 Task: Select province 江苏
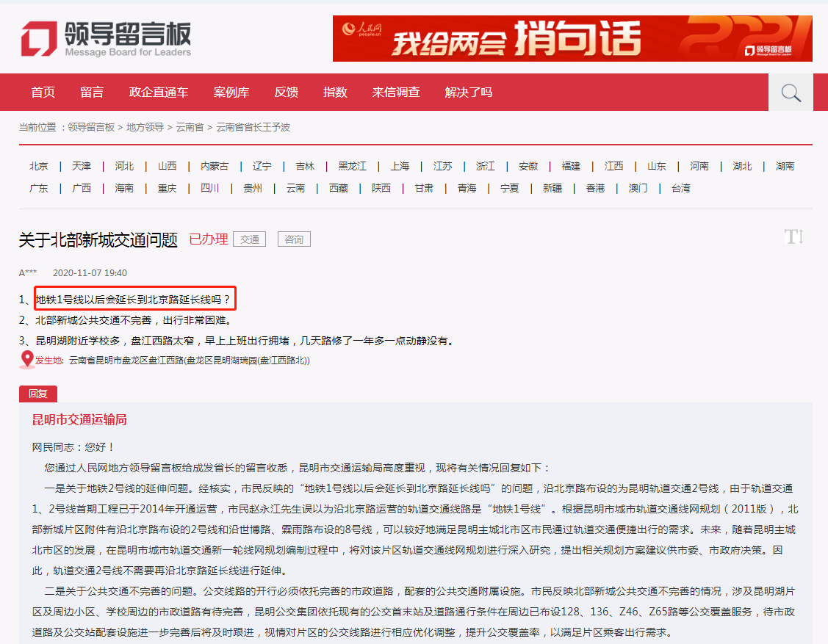tap(442, 166)
